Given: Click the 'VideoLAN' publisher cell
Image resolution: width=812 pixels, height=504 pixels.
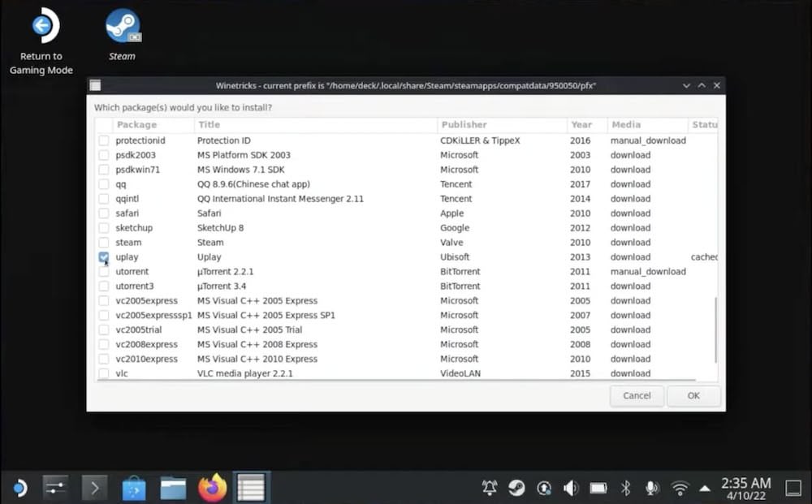Looking at the screenshot, I should [x=460, y=373].
